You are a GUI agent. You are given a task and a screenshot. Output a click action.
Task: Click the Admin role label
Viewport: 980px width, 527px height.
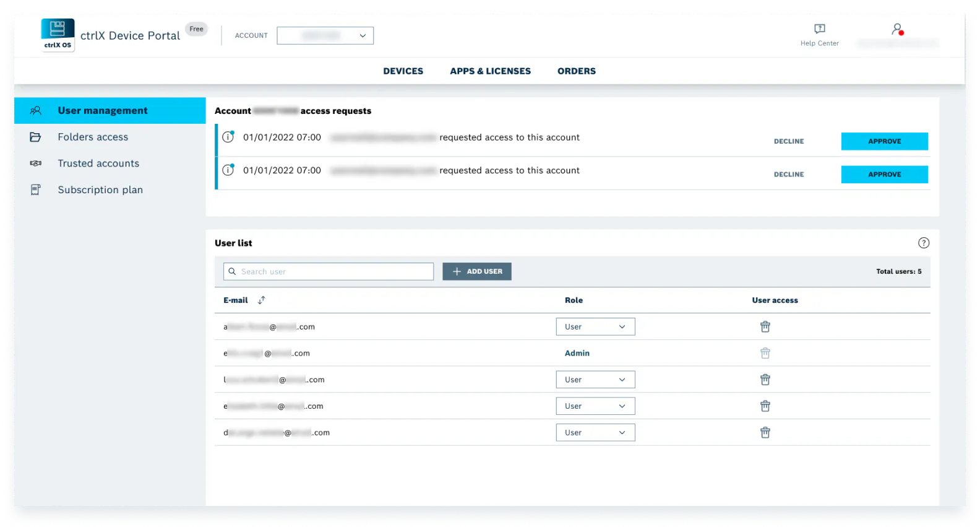point(577,353)
